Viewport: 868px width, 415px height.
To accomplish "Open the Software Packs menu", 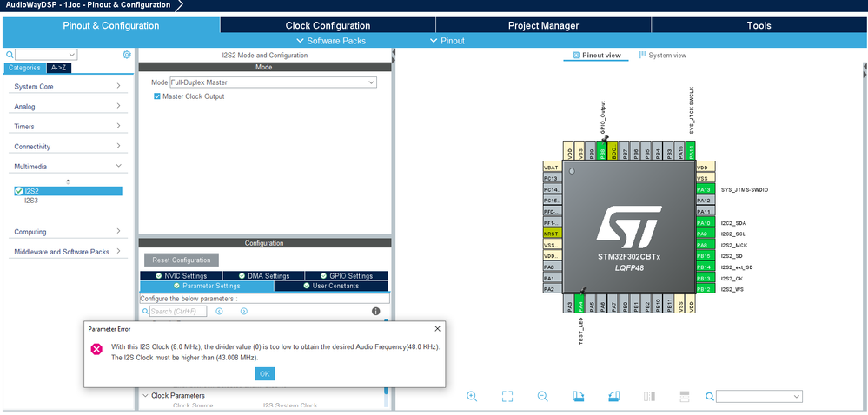I will [331, 41].
